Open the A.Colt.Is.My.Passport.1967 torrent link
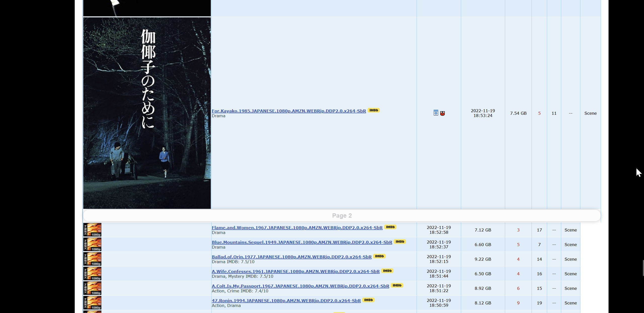Image resolution: width=644 pixels, height=313 pixels. tap(300, 286)
